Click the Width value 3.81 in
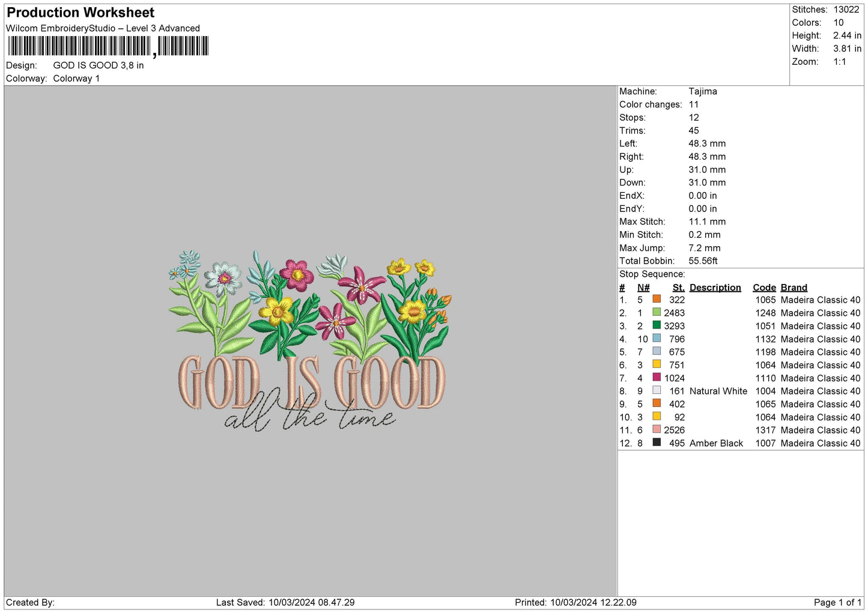Screen dimensions: 868x613 tap(848, 49)
